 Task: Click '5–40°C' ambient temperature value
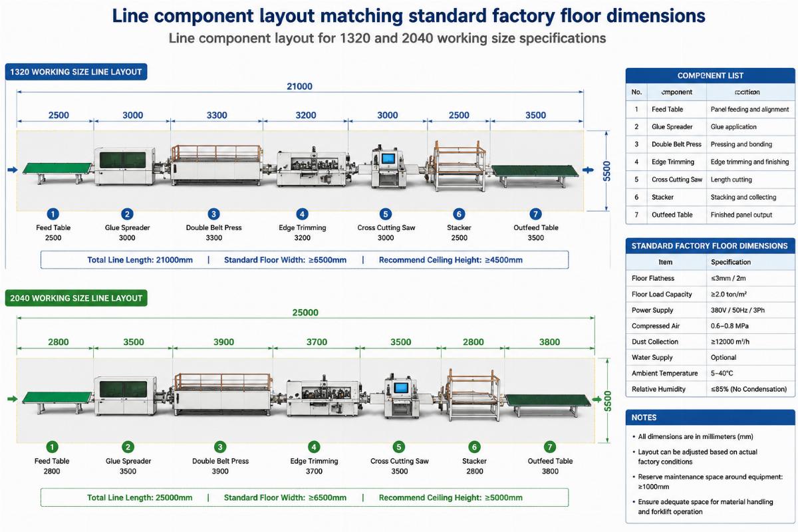(724, 373)
